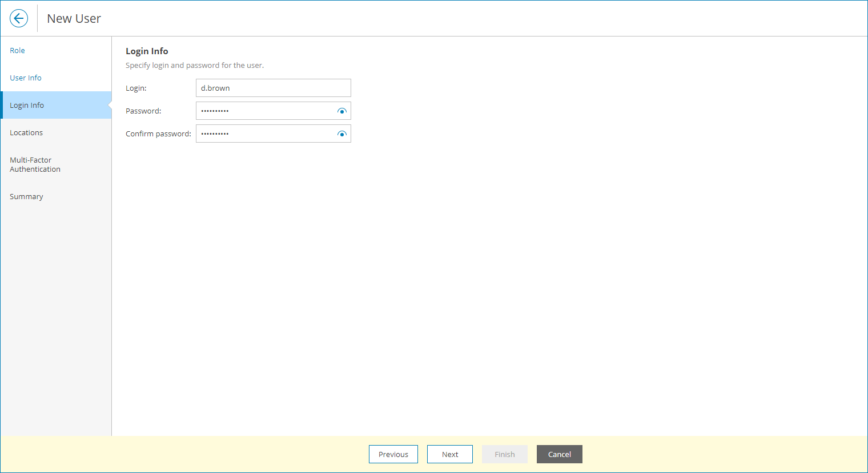Reveal the Confirm password characters
This screenshot has height=473, width=868.
[342, 134]
